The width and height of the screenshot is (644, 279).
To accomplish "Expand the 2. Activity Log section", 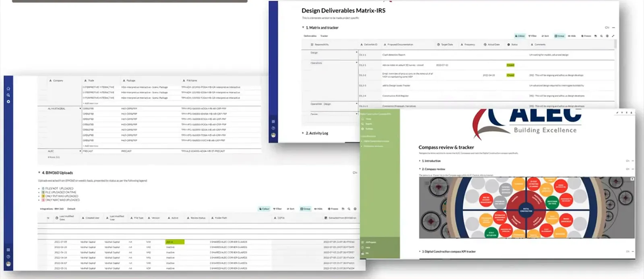I will pyautogui.click(x=303, y=133).
